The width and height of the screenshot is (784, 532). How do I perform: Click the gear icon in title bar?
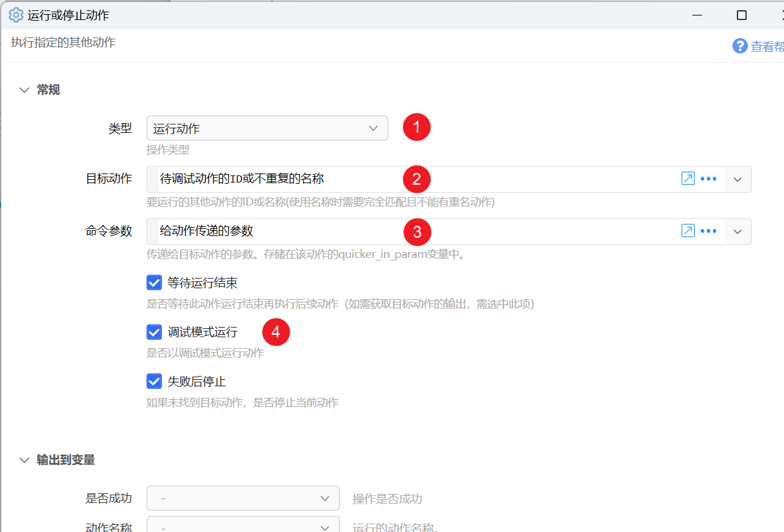pyautogui.click(x=15, y=15)
